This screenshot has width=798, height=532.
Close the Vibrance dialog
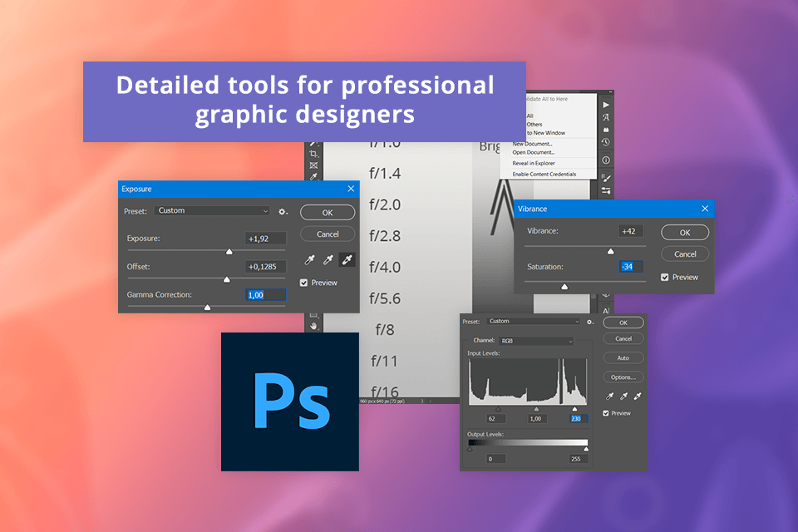[705, 209]
